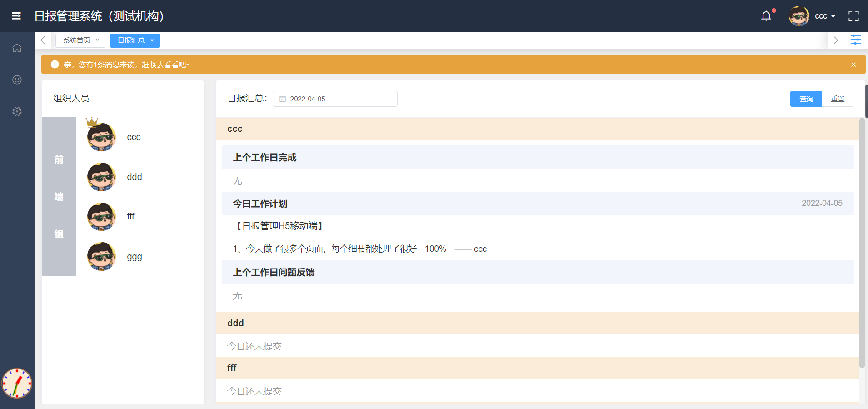This screenshot has width=868, height=409.
Task: Click the ddd report section header
Action: pyautogui.click(x=537, y=323)
